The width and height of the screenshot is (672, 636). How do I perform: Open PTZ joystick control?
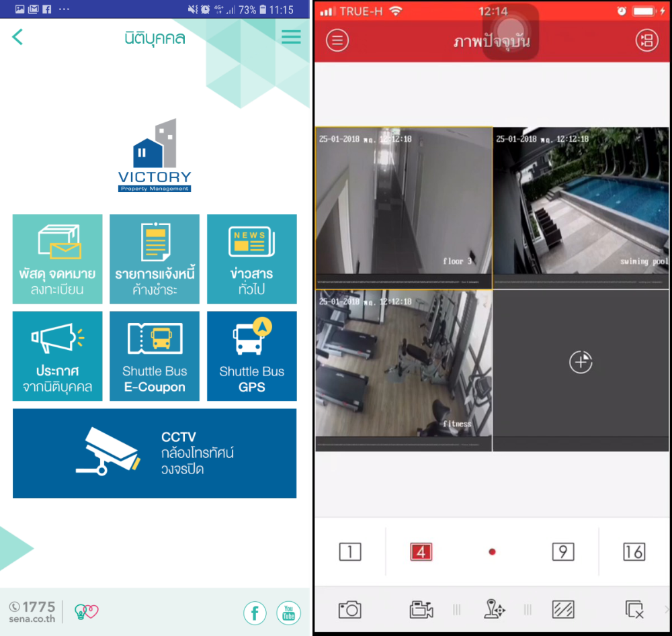click(x=494, y=609)
